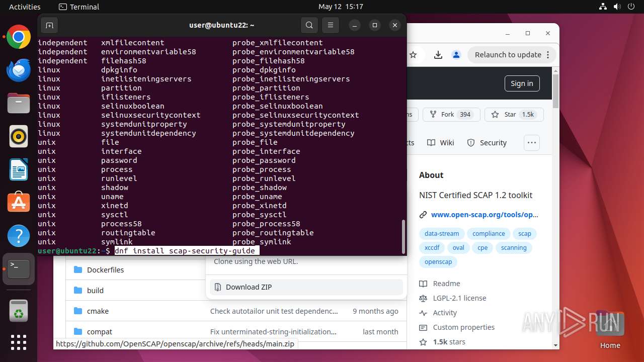Select the cpe topic tag
The height and width of the screenshot is (362, 644).
coord(482,248)
